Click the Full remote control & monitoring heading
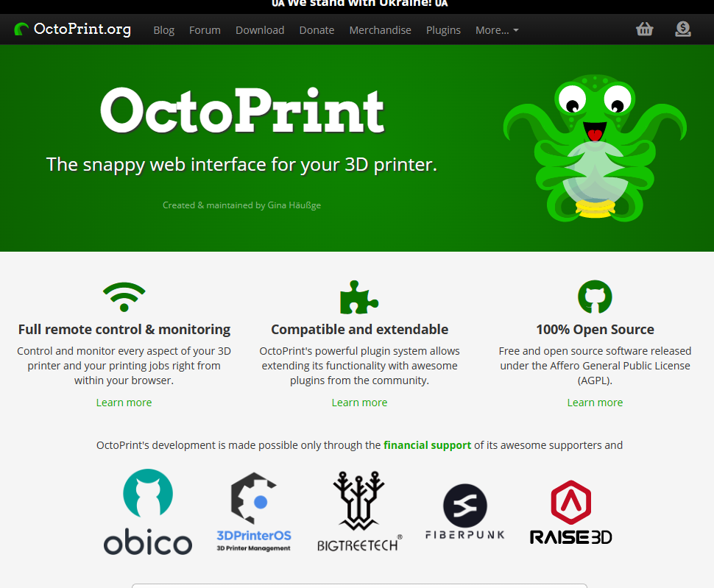The width and height of the screenshot is (714, 588). tap(124, 330)
